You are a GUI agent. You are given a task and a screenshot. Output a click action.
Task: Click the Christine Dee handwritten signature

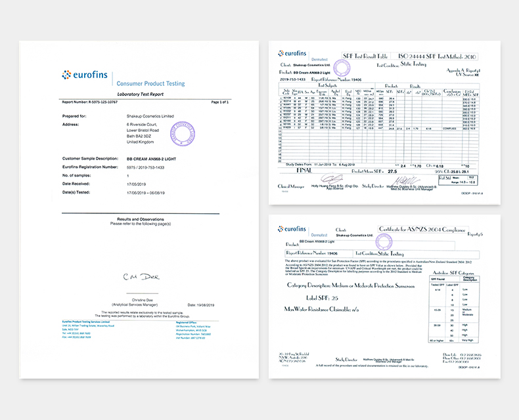coord(141,276)
